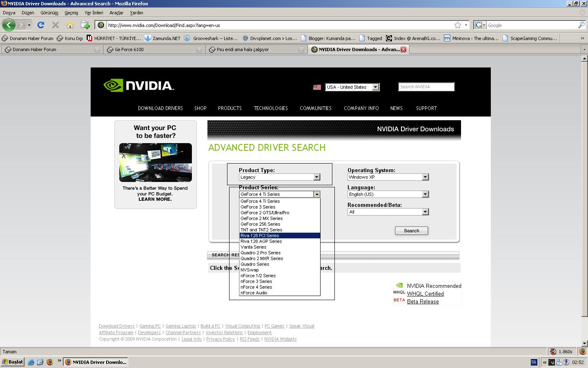Choose nForce Audio option

click(x=280, y=293)
